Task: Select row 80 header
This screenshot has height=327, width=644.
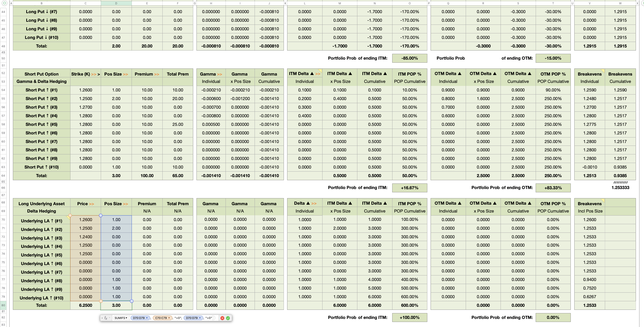Action: [x=3, y=305]
